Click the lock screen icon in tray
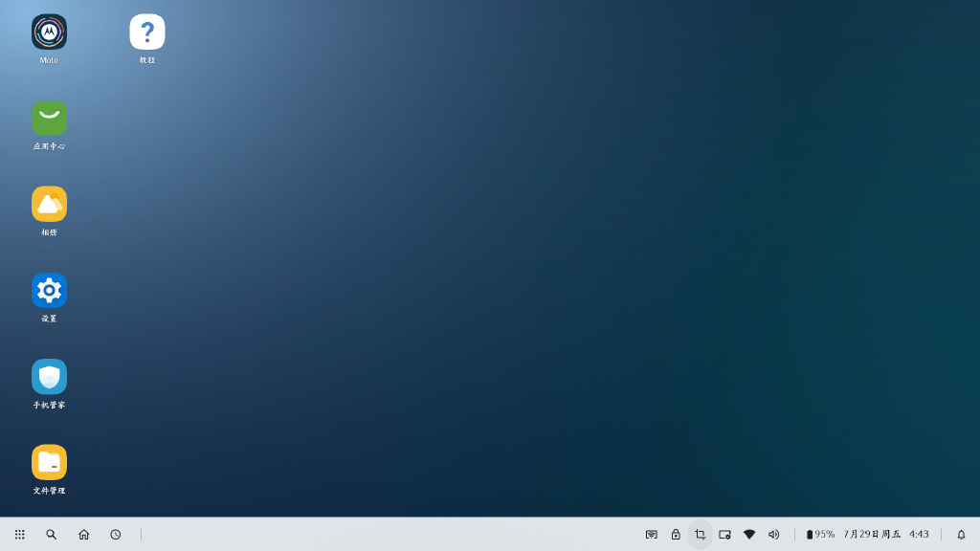Screen dimensions: 980x551 tap(676, 535)
